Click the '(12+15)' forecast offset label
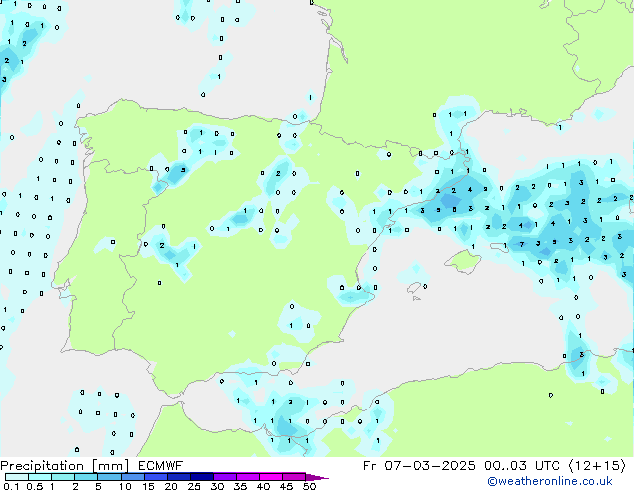The height and width of the screenshot is (490, 634). tap(598, 466)
